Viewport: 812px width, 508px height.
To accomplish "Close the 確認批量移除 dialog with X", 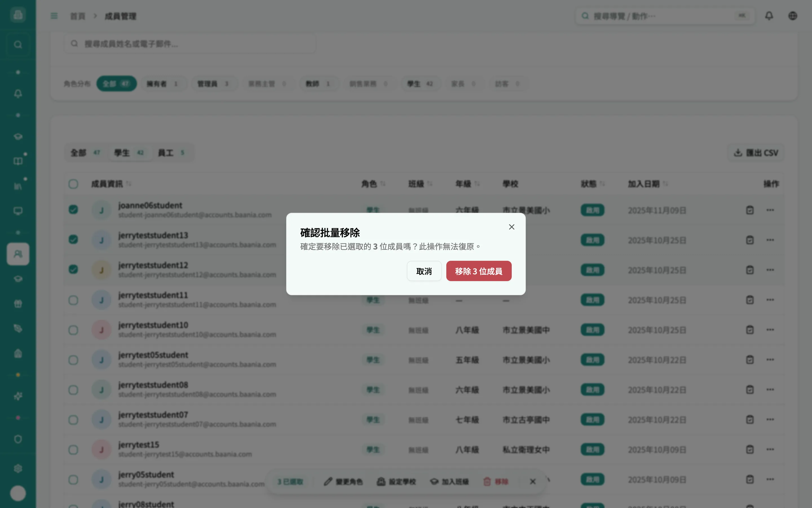I will point(511,227).
